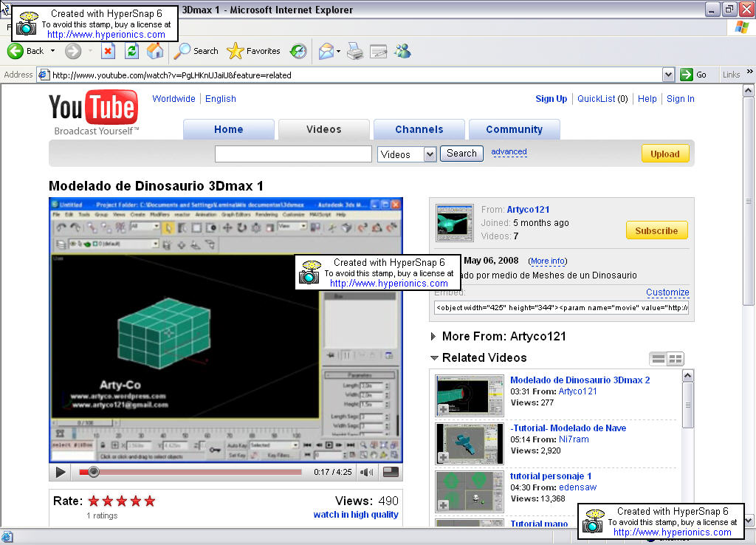756x545 pixels.
Task: Click the Customize embed link
Action: pyautogui.click(x=667, y=292)
